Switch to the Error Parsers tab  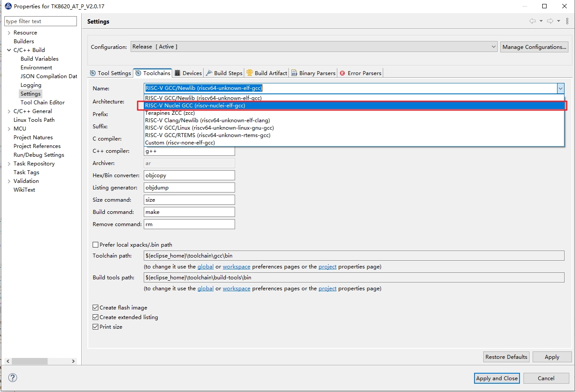coord(360,73)
